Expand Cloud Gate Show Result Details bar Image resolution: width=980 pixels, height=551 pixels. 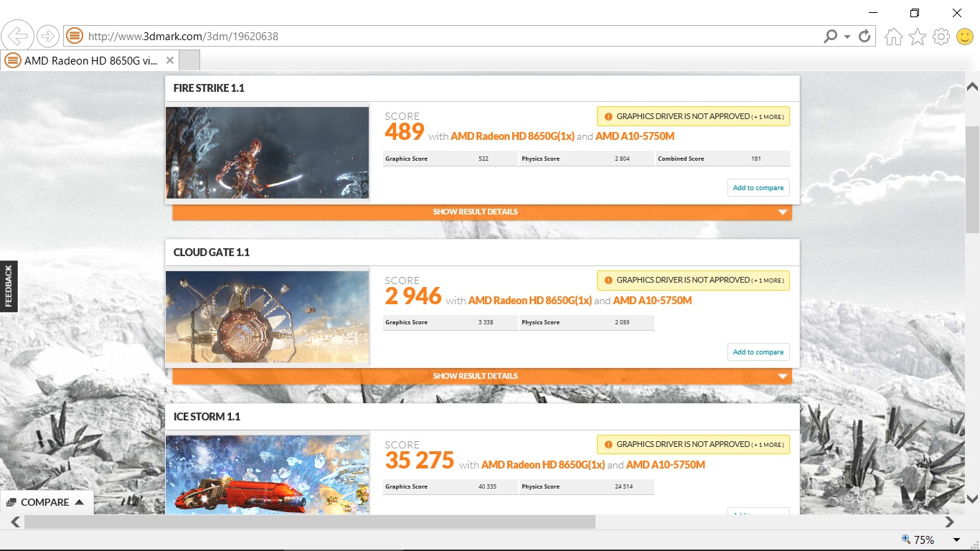click(x=482, y=376)
